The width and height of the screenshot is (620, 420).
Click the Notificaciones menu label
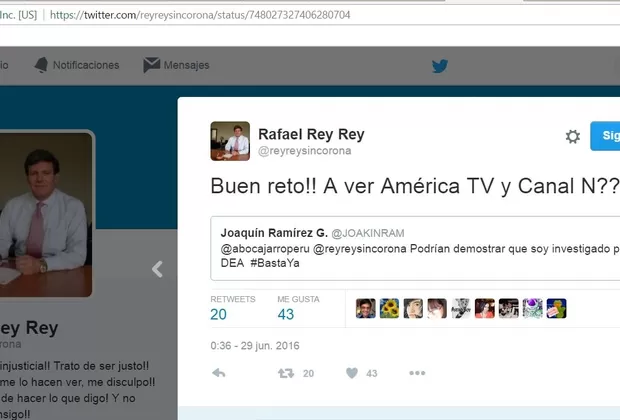tap(86, 65)
